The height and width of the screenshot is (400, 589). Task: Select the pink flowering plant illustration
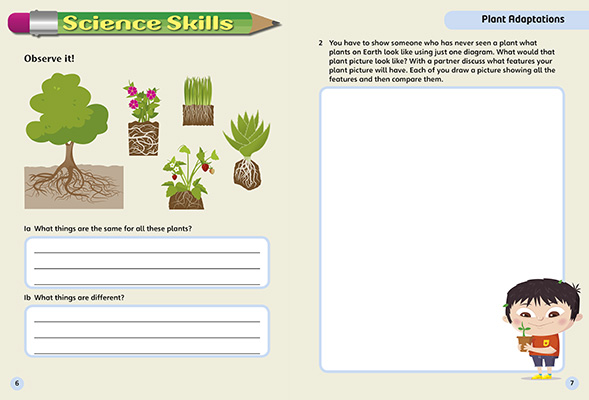coord(143,118)
